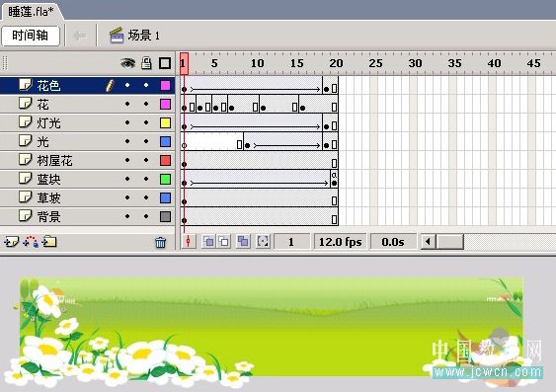Click the 12.0 fps frame rate field
The height and width of the screenshot is (392, 556).
(x=340, y=242)
